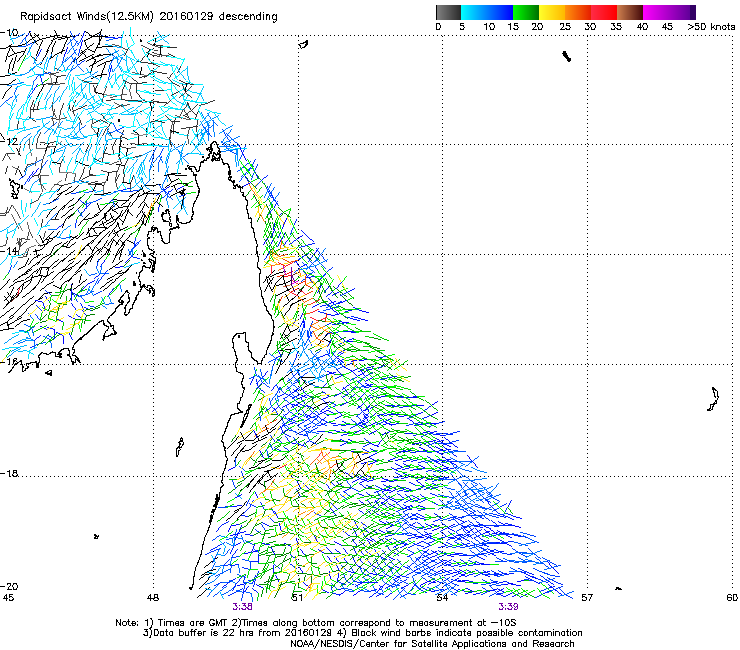Image resolution: width=740 pixels, height=650 pixels.
Task: Click the legend scale value '10'
Action: 489,27
